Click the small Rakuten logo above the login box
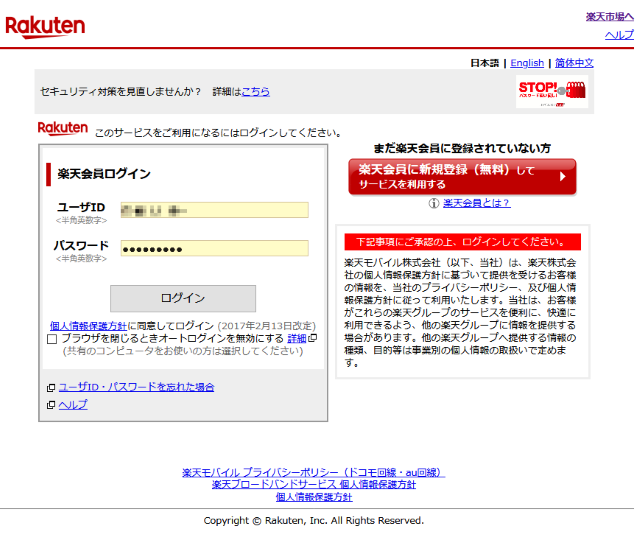The width and height of the screenshot is (640, 546). tap(62, 129)
